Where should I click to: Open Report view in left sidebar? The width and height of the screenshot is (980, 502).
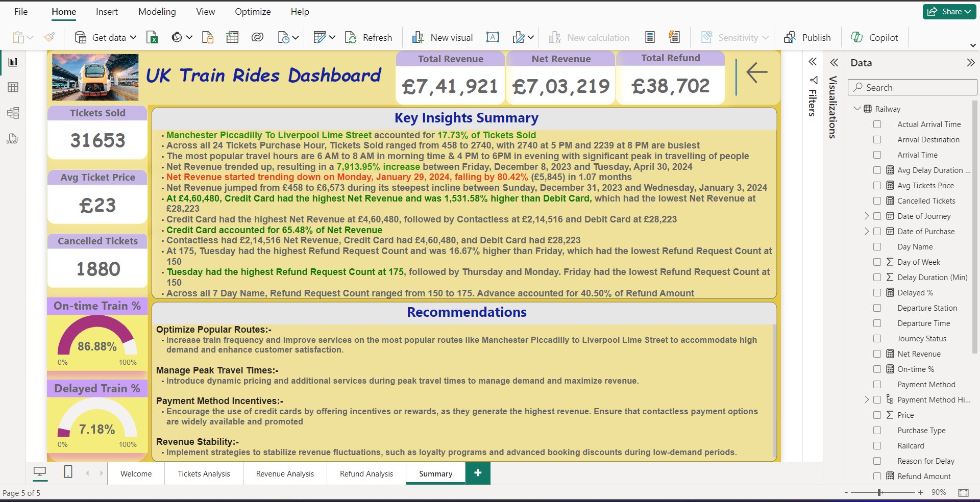(13, 62)
